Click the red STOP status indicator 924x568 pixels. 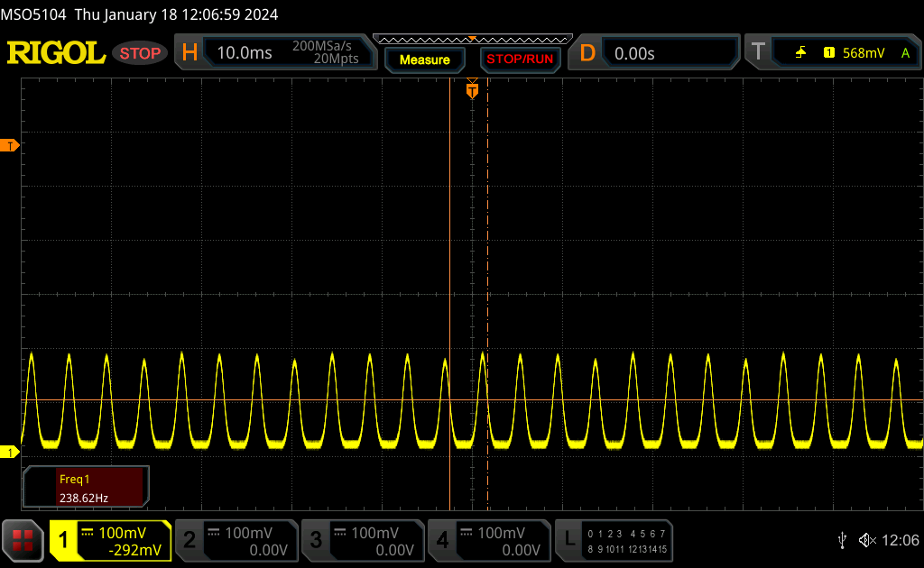[x=140, y=53]
